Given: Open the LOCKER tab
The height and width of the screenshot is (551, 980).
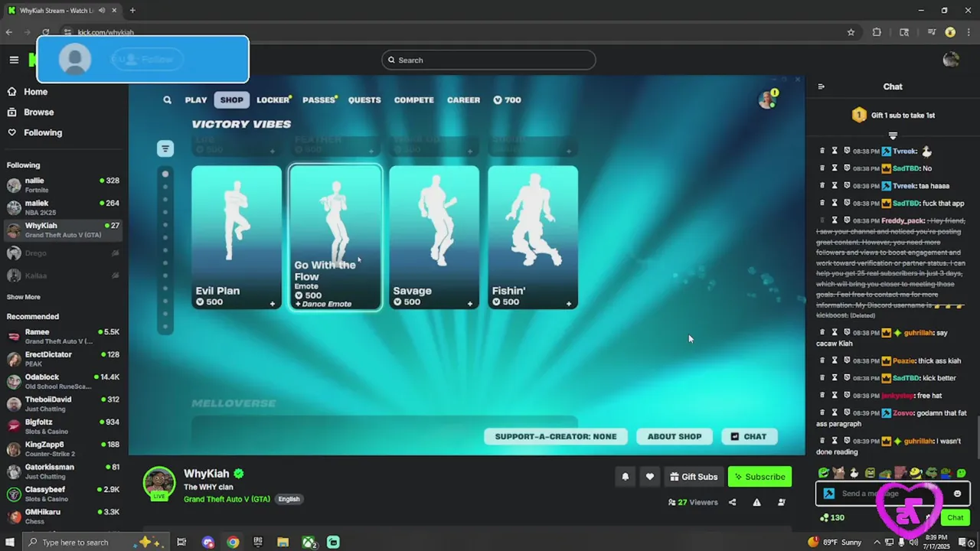Looking at the screenshot, I should [273, 99].
